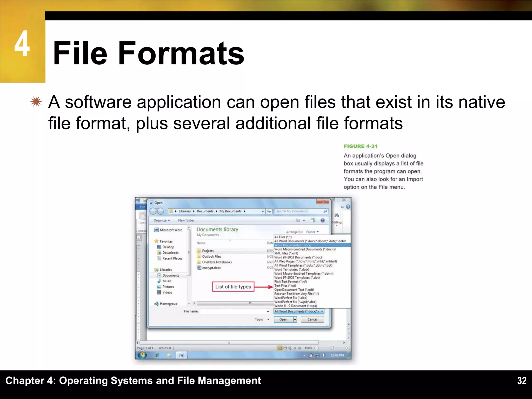This screenshot has height=399, width=532.
Task: Expand the address bar history dropdown arrow
Action: click(263, 211)
